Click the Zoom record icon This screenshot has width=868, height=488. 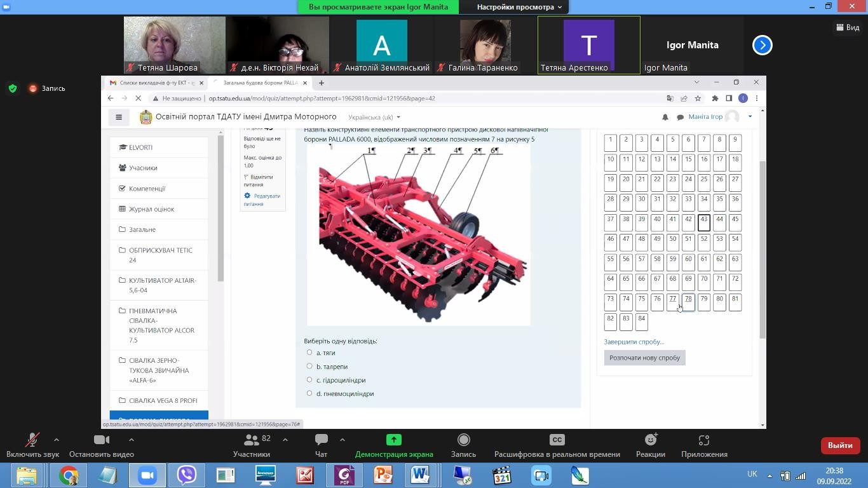[463, 440]
